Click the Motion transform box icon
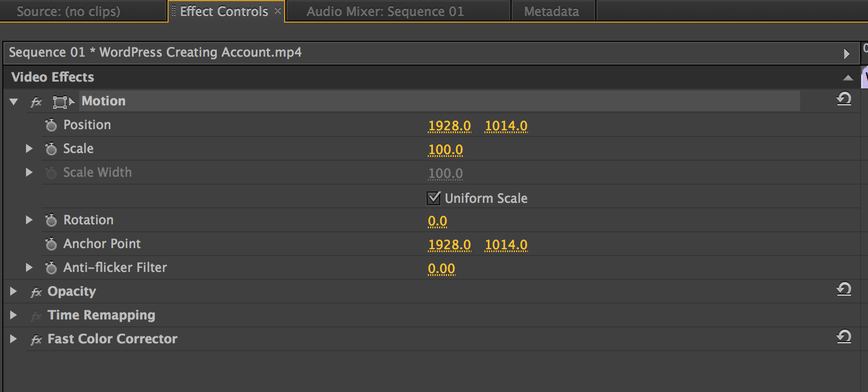 (63, 102)
